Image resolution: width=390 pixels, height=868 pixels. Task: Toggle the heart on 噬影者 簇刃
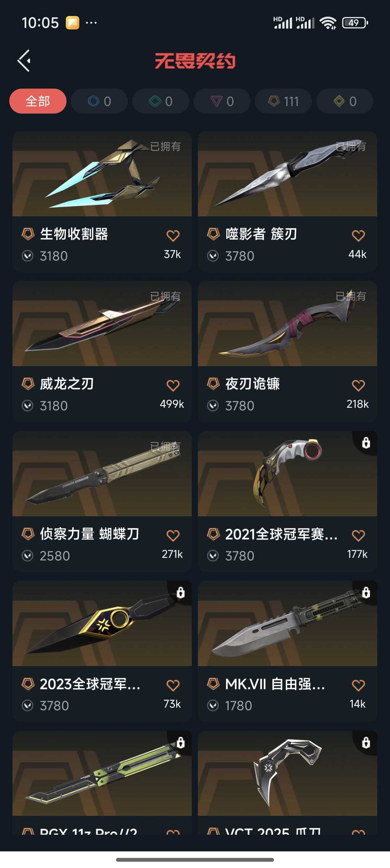point(358,236)
